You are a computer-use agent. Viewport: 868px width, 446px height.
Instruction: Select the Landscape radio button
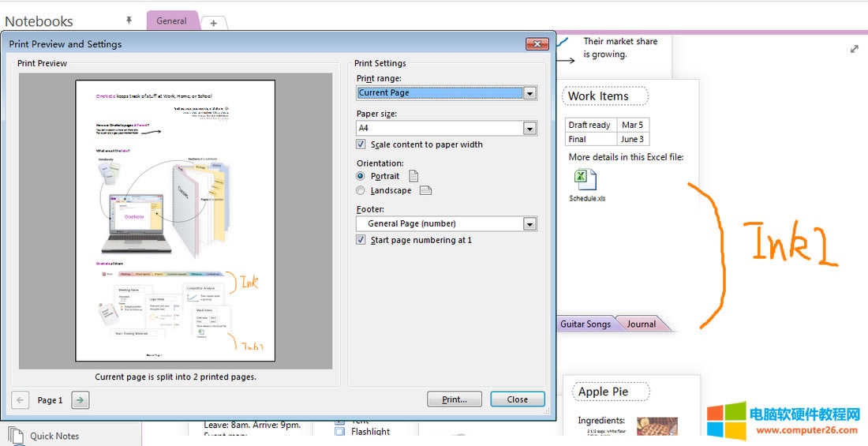[x=361, y=190]
